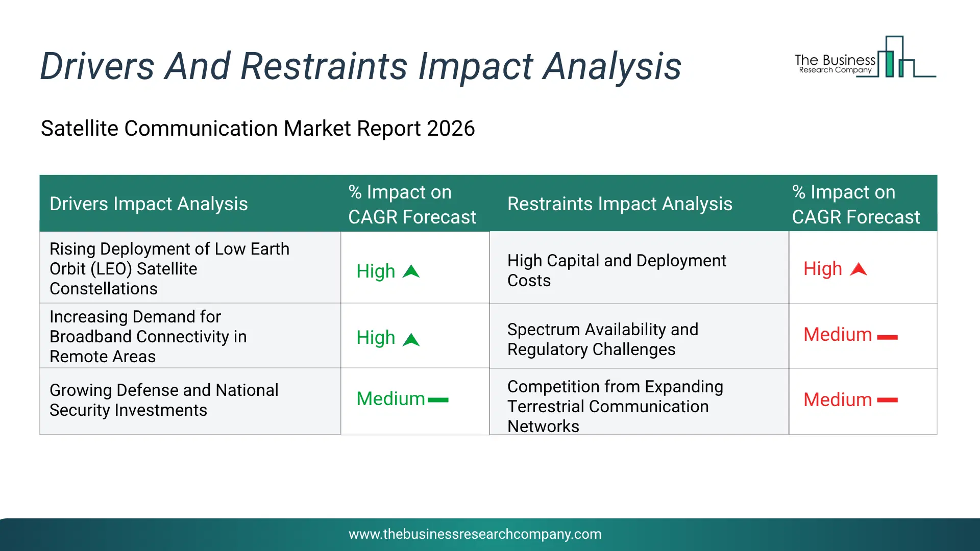Click red 'Medium' text in Spectrum row
980x551 pixels.
[x=838, y=335]
